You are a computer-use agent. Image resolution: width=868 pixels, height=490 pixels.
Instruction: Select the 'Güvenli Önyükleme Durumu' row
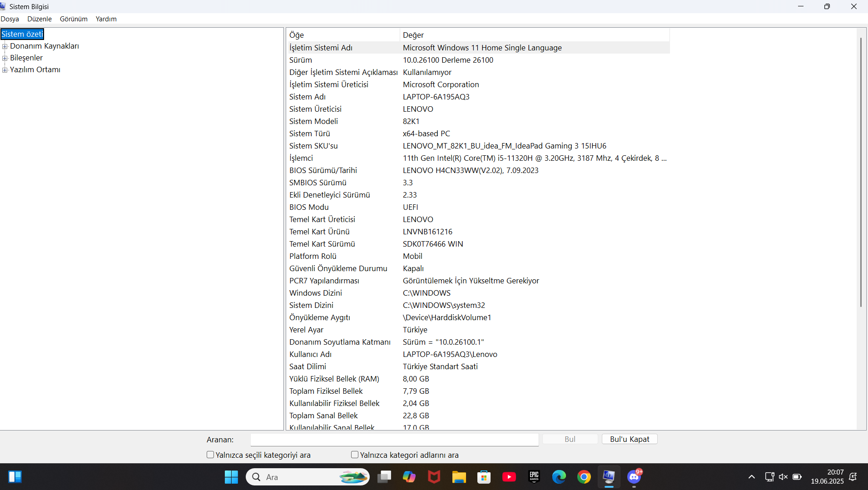[x=478, y=268]
